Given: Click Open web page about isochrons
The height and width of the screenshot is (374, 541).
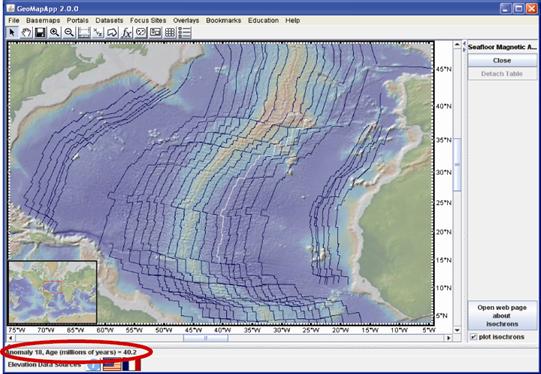Looking at the screenshot, I should (x=502, y=316).
